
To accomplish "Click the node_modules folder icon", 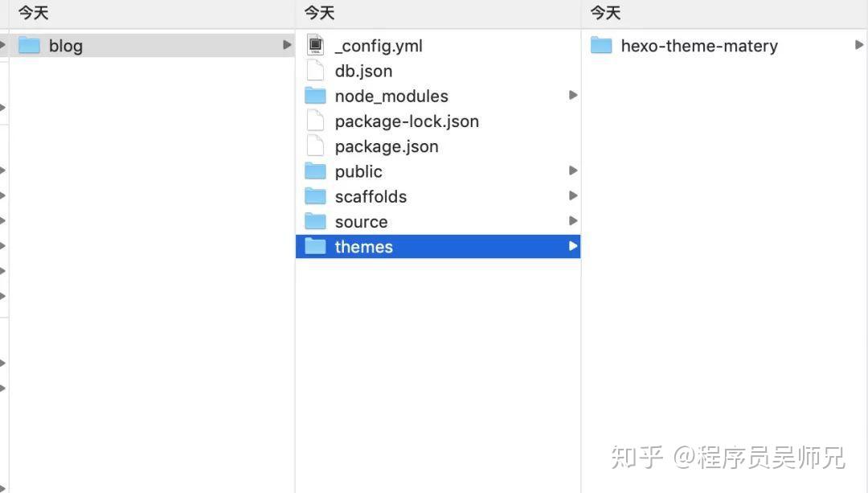I will point(315,97).
